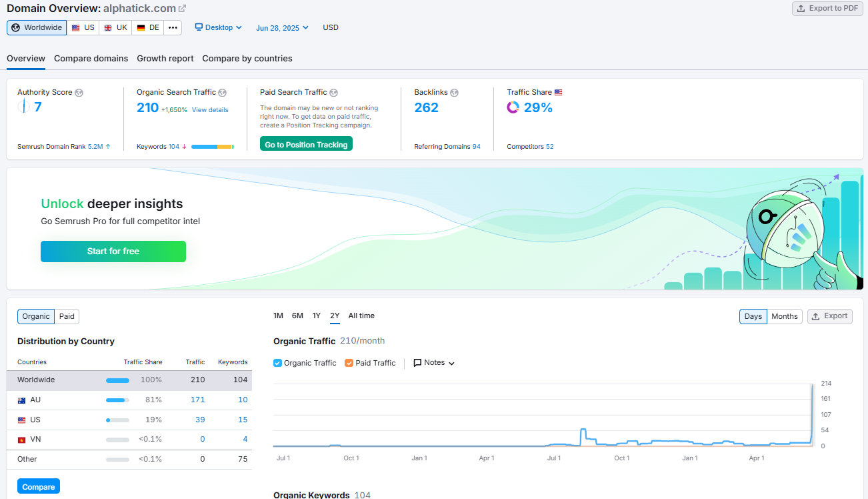Image resolution: width=868 pixels, height=499 pixels.
Task: Click the Backlinks 262 value
Action: 426,107
